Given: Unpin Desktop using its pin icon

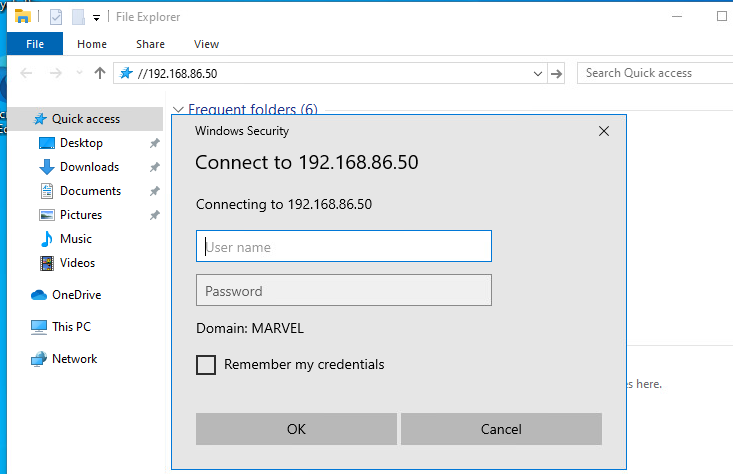Looking at the screenshot, I should 154,143.
